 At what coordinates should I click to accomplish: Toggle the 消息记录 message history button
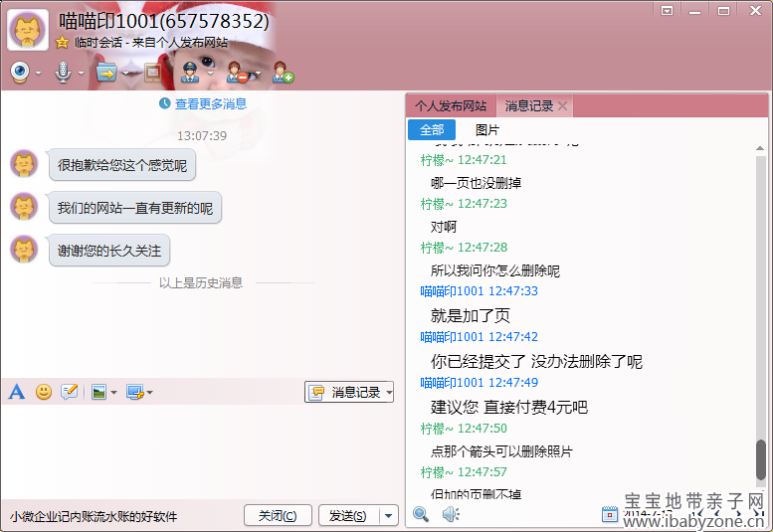coord(344,392)
